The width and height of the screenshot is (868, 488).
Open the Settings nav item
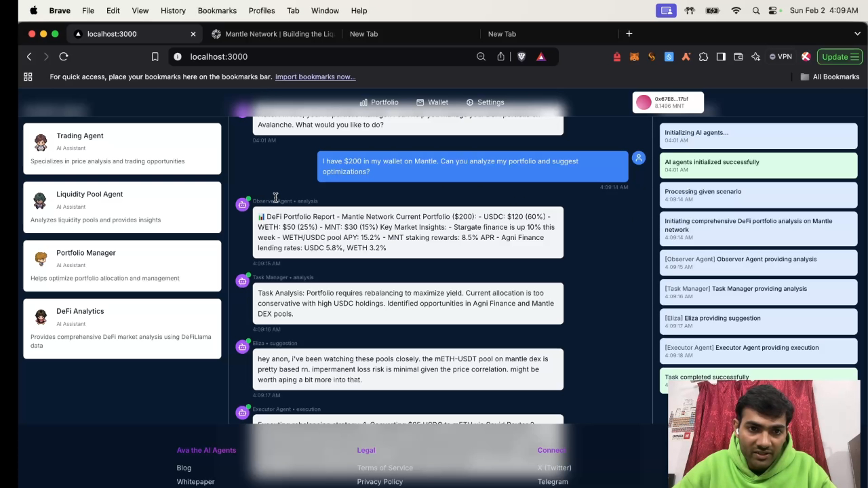click(485, 102)
